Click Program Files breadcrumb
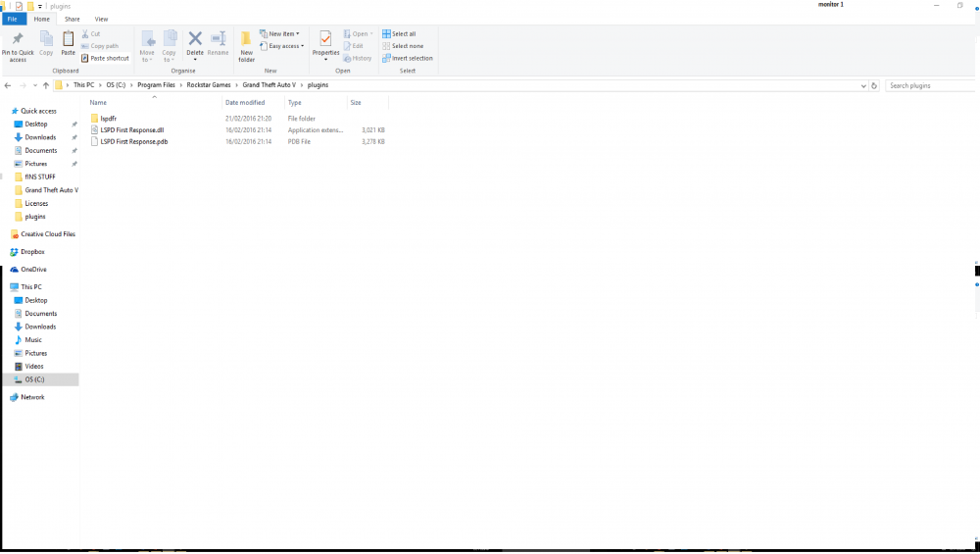The width and height of the screenshot is (980, 554). [x=156, y=85]
